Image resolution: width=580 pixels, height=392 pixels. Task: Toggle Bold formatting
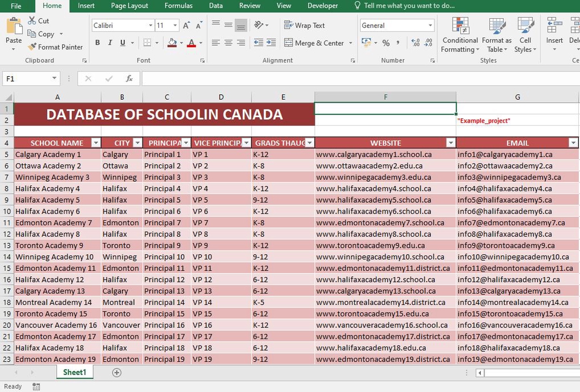[97, 43]
